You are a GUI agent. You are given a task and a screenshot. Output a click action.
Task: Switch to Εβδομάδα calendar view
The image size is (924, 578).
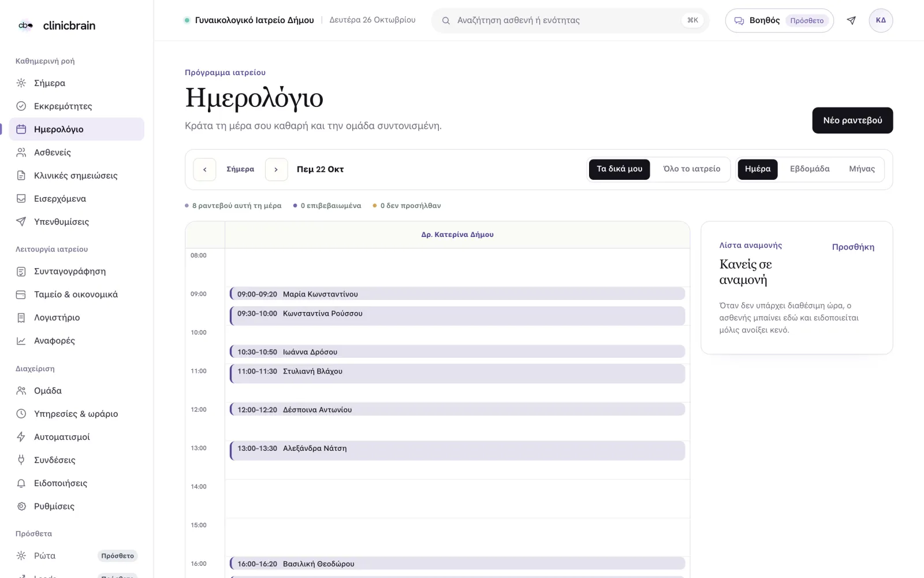pyautogui.click(x=810, y=169)
